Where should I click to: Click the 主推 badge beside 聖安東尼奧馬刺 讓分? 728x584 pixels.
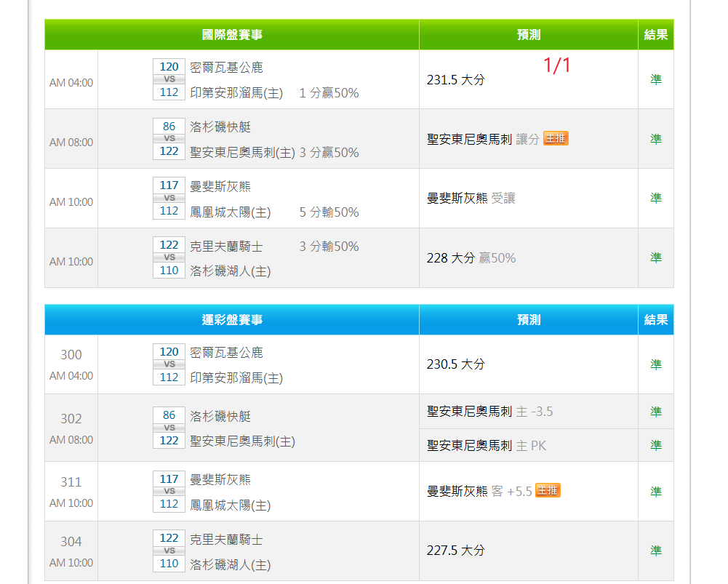[x=556, y=138]
